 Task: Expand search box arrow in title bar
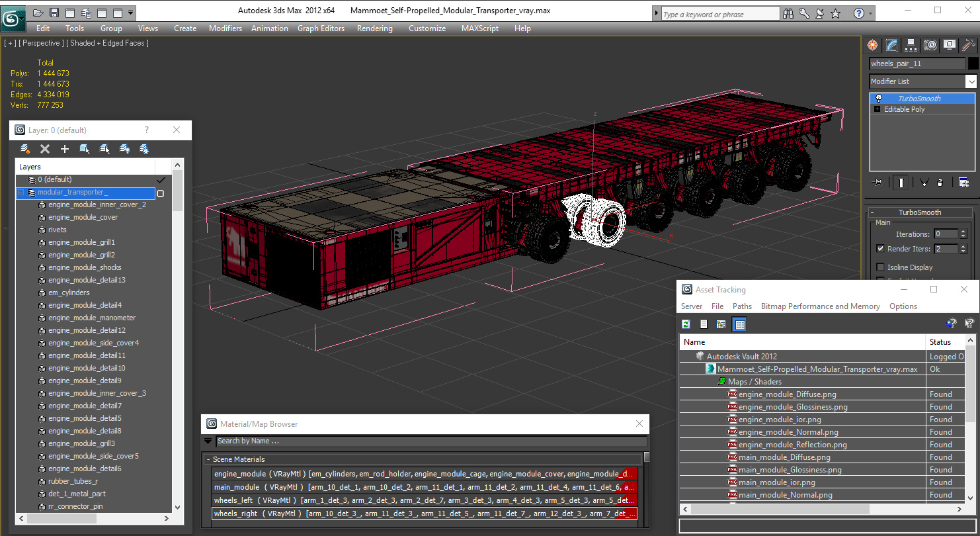pos(655,13)
